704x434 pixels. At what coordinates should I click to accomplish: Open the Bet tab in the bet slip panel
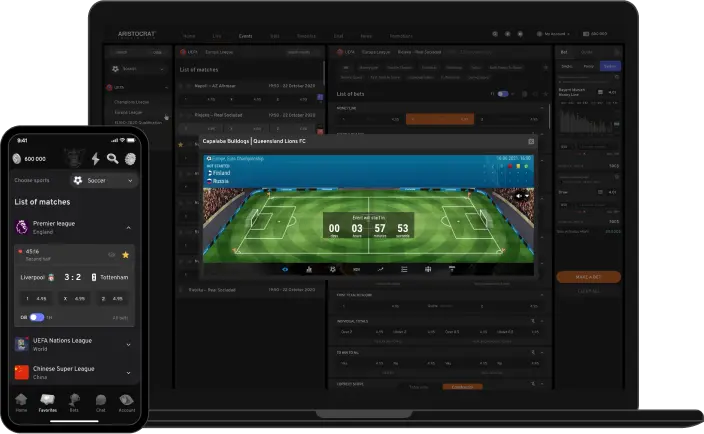tap(564, 52)
